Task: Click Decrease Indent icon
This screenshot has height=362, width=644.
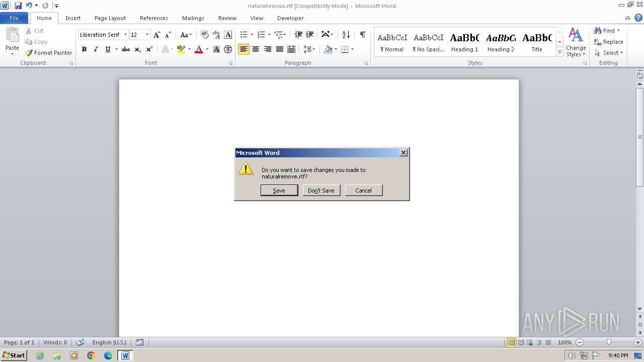Action: pos(298,35)
